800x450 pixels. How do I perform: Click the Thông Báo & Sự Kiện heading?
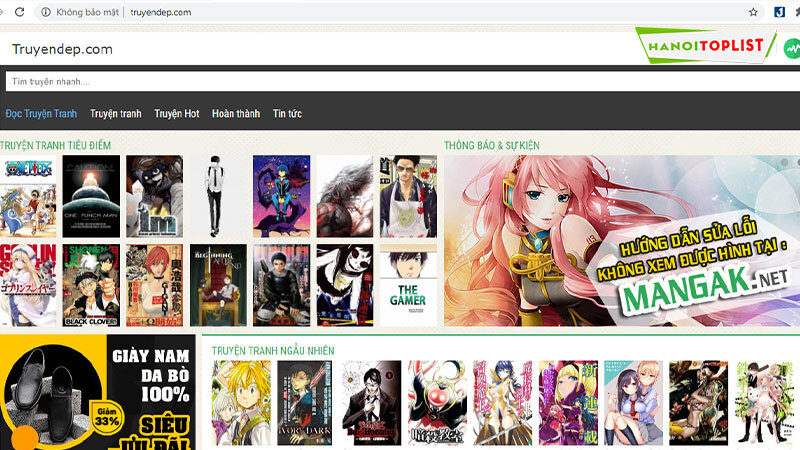492,145
